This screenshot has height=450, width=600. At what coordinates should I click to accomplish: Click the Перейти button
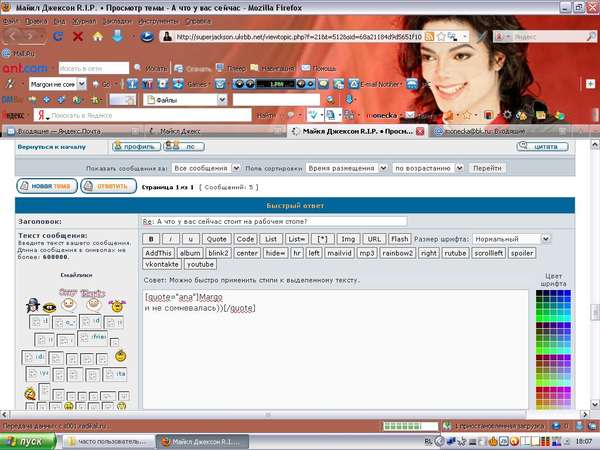tap(488, 168)
